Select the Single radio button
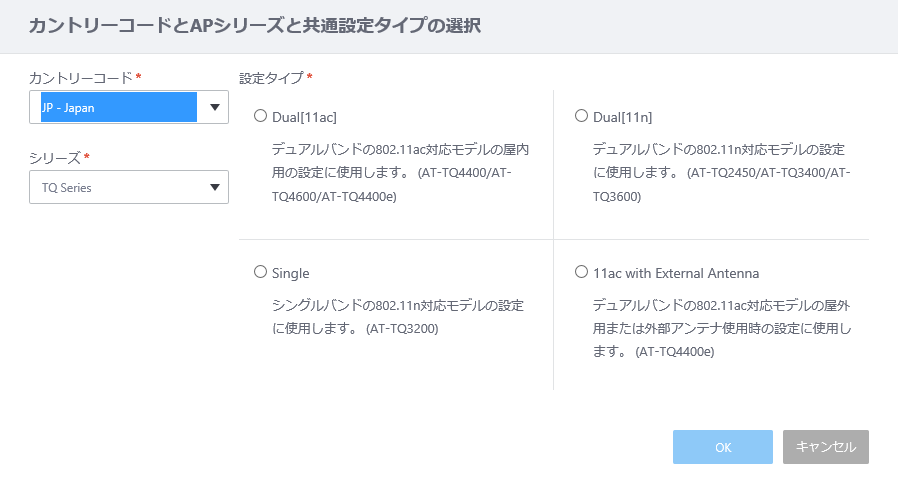The image size is (898, 488). pos(261,272)
